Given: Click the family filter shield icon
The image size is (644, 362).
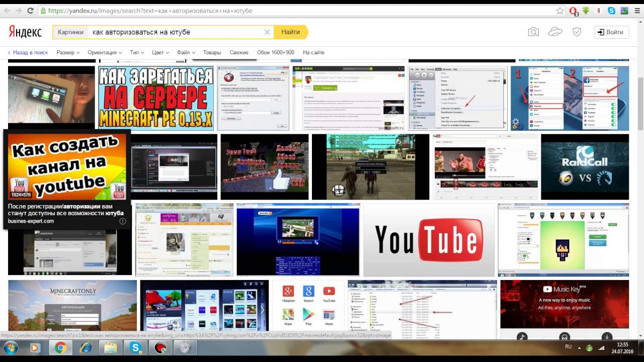Looking at the screenshot, I should coord(577,32).
